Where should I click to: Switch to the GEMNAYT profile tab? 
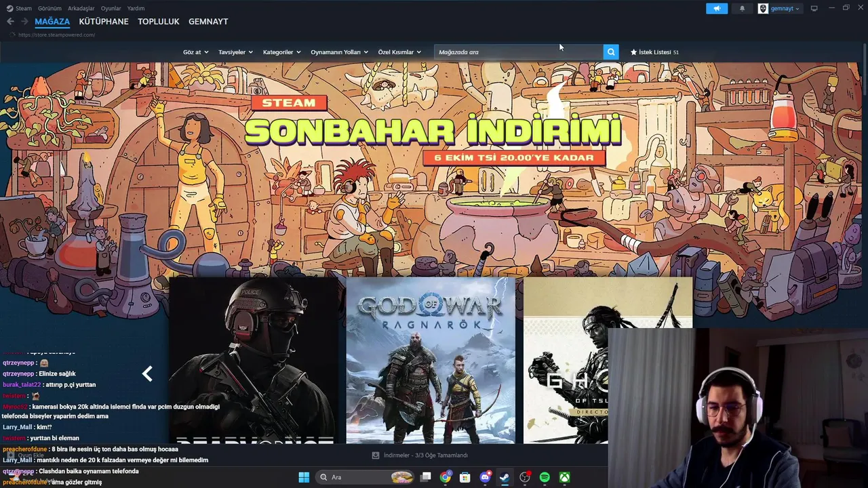(208, 22)
